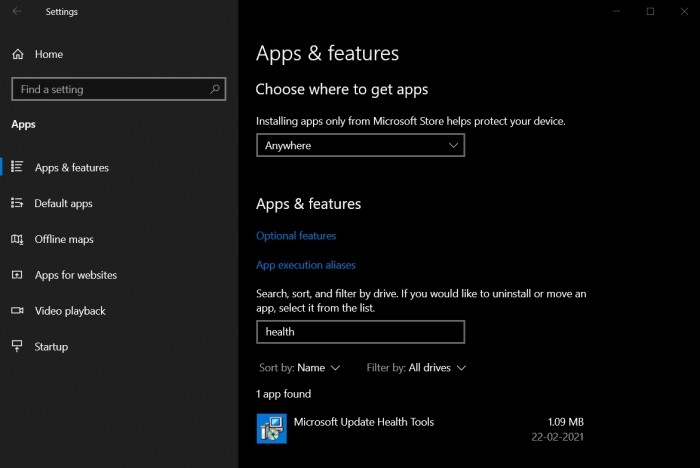Click the Default apps icon
The image size is (700, 468).
coord(17,203)
